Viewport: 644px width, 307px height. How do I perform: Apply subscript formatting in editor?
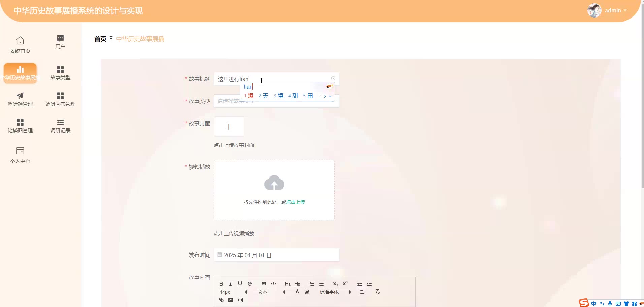[x=335, y=284]
